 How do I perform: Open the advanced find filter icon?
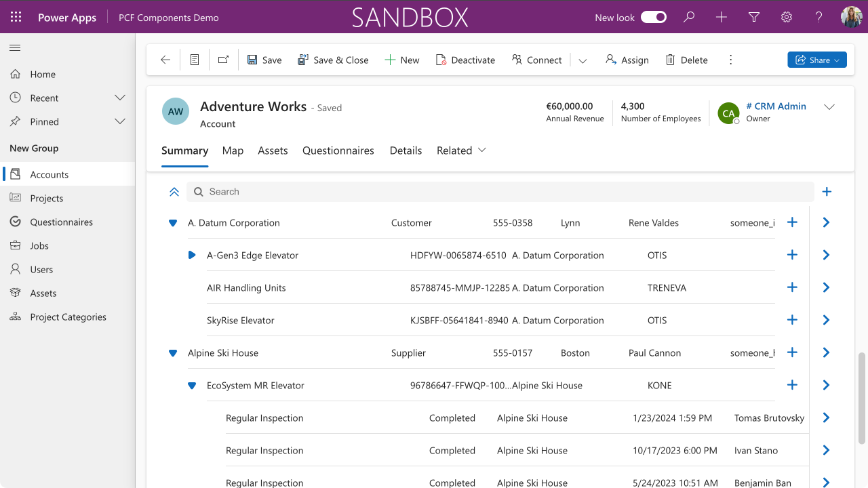754,18
